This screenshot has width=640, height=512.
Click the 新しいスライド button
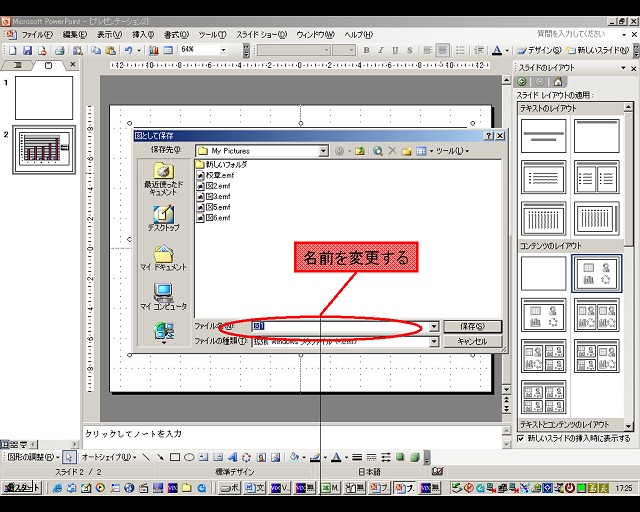tap(598, 50)
